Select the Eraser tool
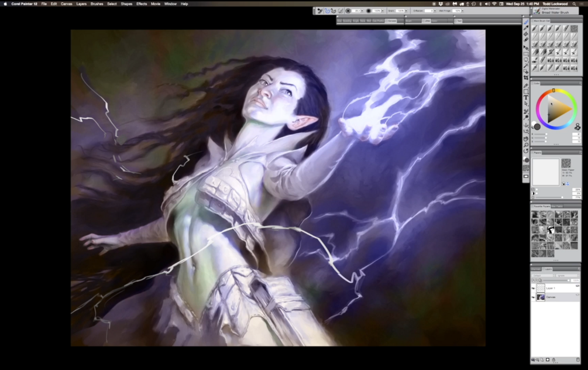588x370 pixels. click(x=526, y=40)
